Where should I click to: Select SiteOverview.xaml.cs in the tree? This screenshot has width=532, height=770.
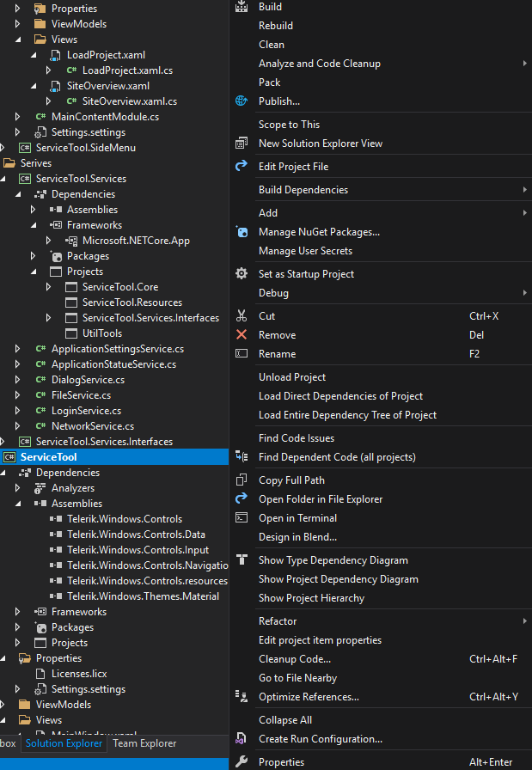(x=130, y=101)
